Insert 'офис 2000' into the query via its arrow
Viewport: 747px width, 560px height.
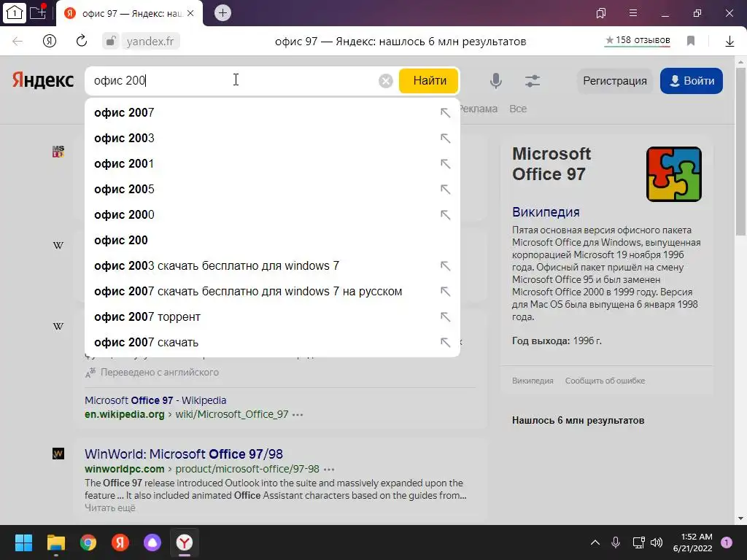pos(445,215)
